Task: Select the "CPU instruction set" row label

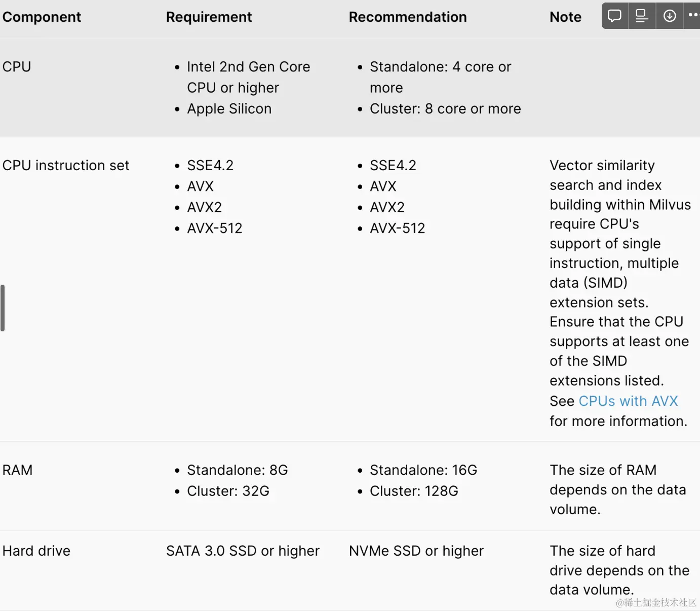Action: coord(66,165)
